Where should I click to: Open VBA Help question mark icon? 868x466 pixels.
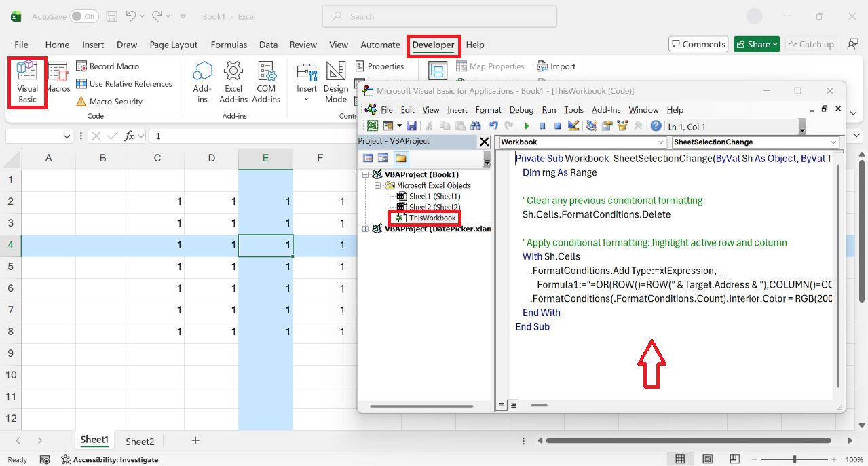pyautogui.click(x=656, y=125)
